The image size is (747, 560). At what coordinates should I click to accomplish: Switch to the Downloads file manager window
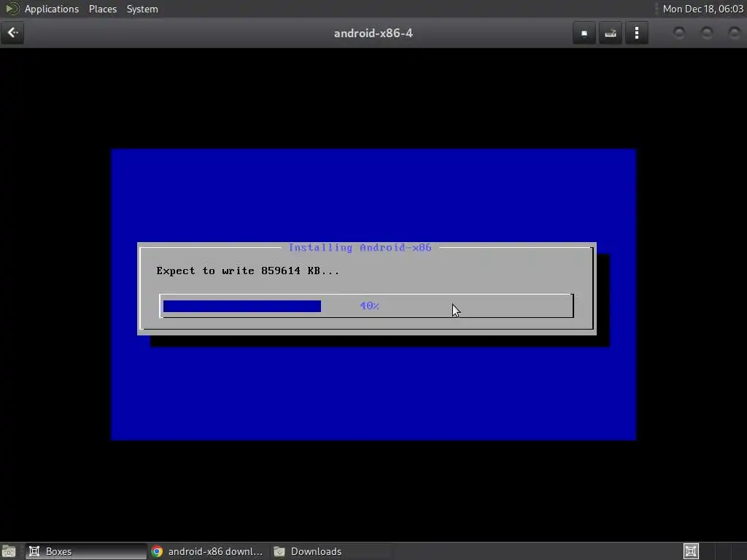point(332,551)
